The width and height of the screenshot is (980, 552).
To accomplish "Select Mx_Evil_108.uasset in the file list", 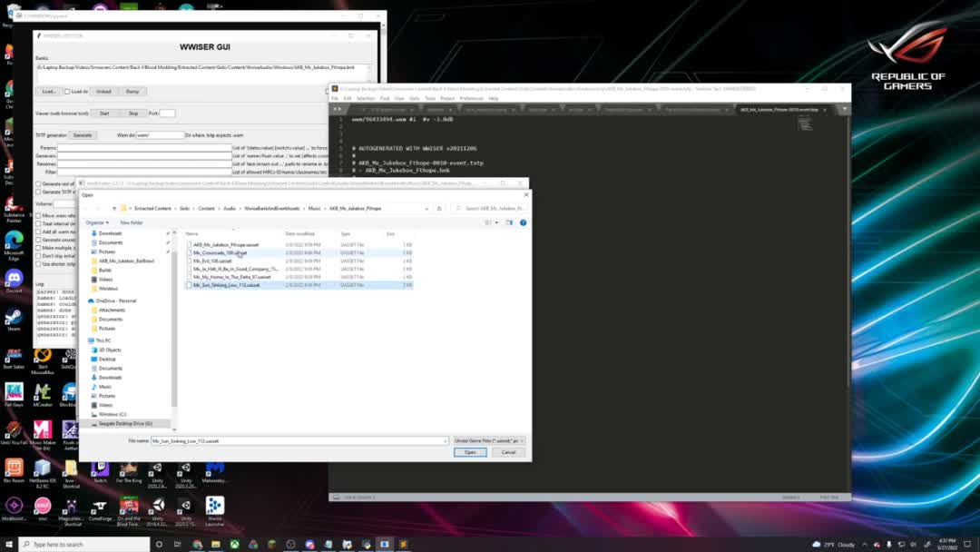I will [212, 261].
